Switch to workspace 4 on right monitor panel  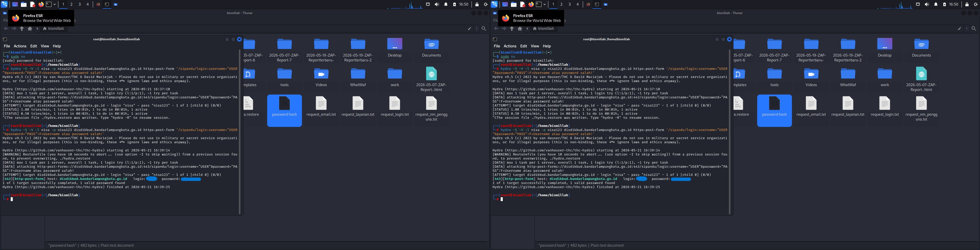click(x=578, y=5)
